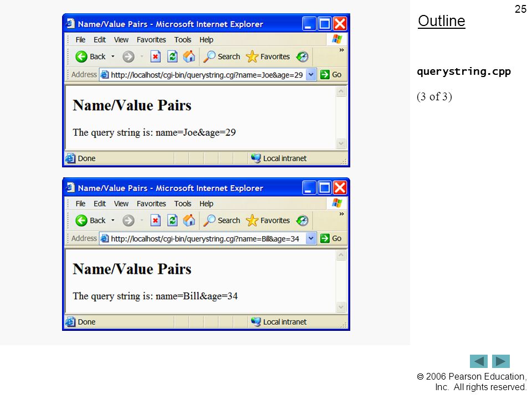Open View menu in Joe&age=29 window
Image resolution: width=532 pixels, height=399 pixels.
click(x=121, y=40)
